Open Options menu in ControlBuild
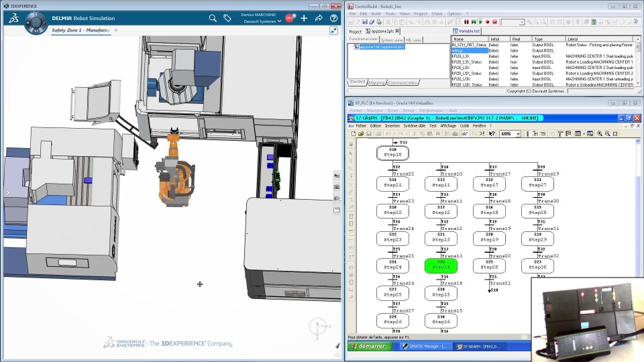 click(x=454, y=13)
